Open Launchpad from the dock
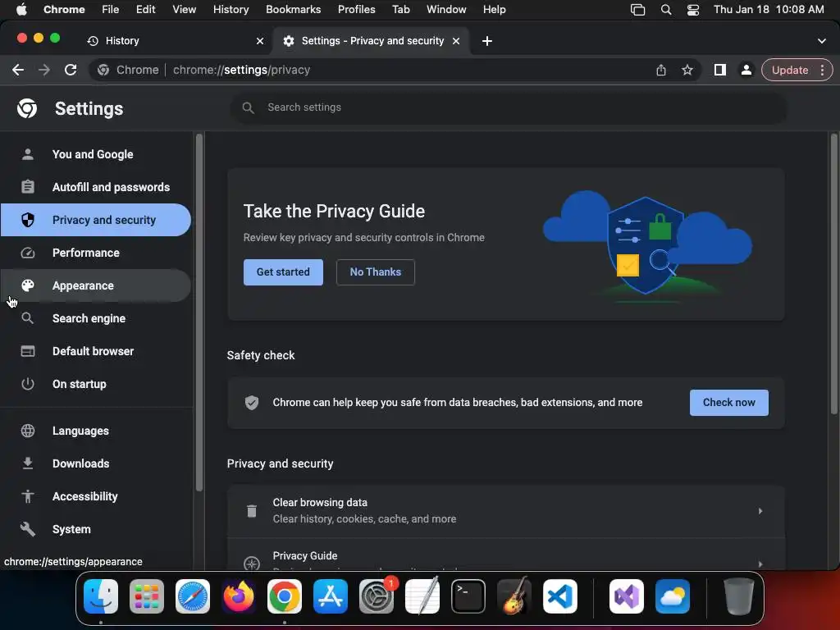Screen dimensions: 840x630 click(147, 596)
